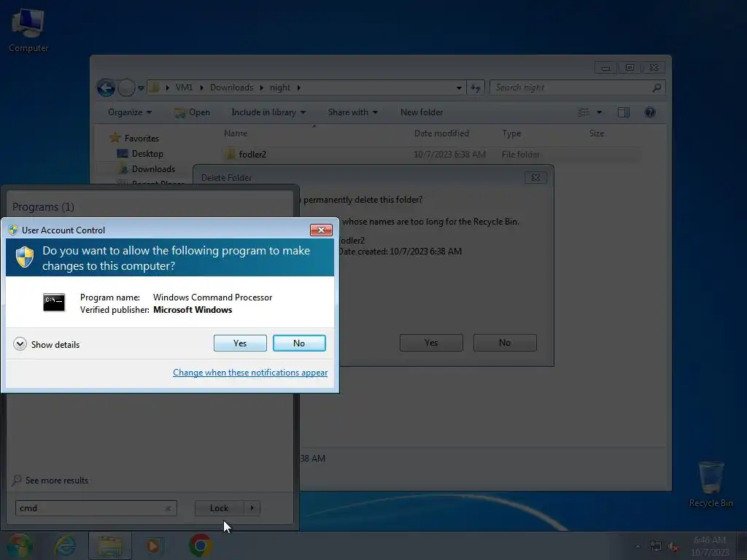Click the change view icon
Screen dimensions: 747x560
pyautogui.click(x=583, y=112)
